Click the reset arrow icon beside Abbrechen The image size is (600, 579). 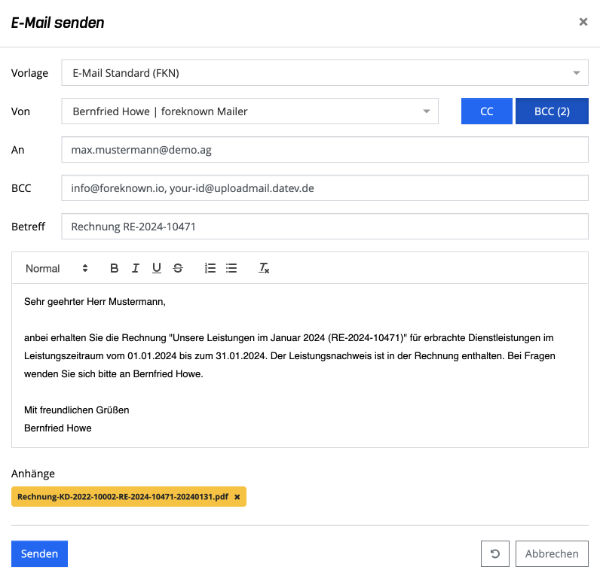tap(495, 553)
